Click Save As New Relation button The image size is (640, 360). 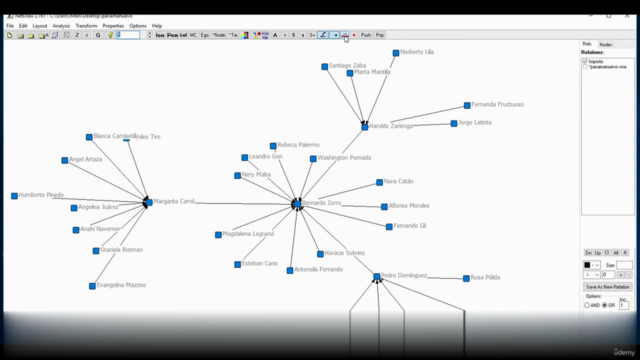coord(608,287)
